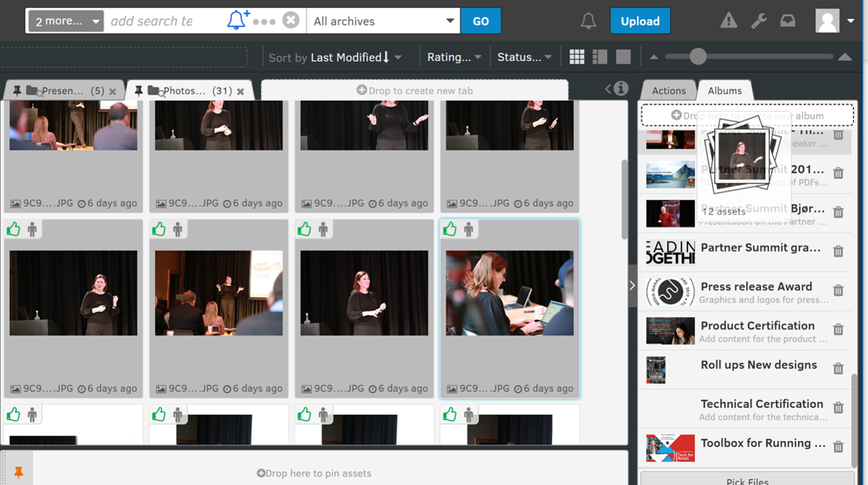Switch to the Photos… (31) tab

coord(191,90)
